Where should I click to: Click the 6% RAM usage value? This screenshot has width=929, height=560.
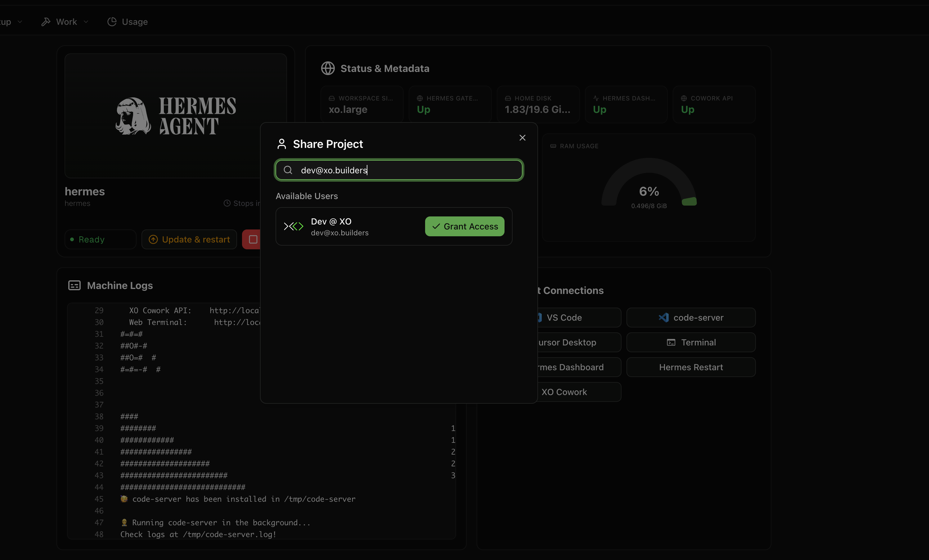coord(649,191)
